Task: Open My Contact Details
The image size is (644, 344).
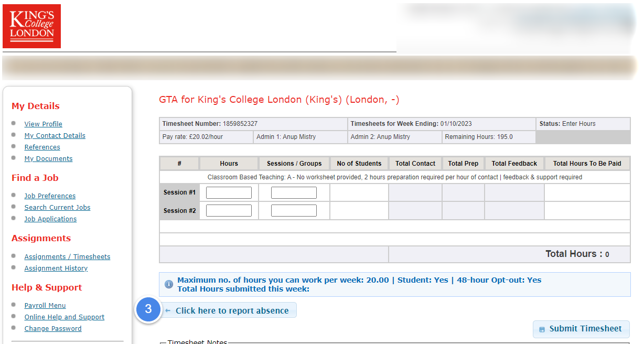Action: click(55, 135)
